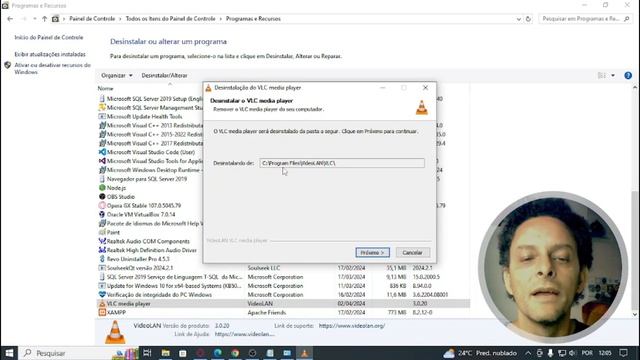Select the VLC media player list icon
This screenshot has width=640, height=360.
[102, 304]
